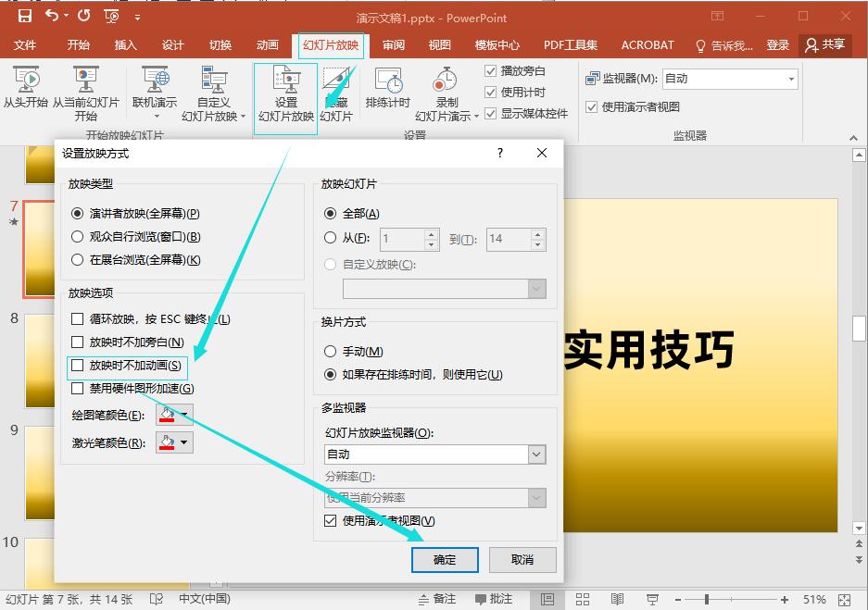
Task: Click reading view icon in status bar
Action: 618,599
